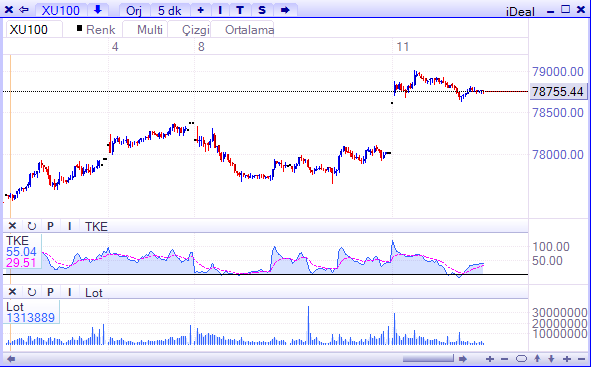Maximize the iDeal chart window
This screenshot has height=367, width=591.
[x=565, y=9]
